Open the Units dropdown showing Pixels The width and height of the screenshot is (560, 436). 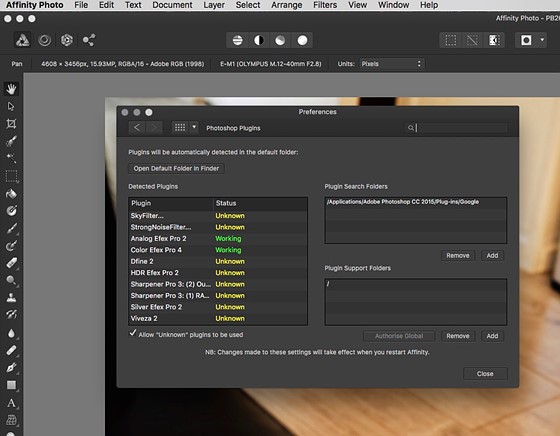392,64
